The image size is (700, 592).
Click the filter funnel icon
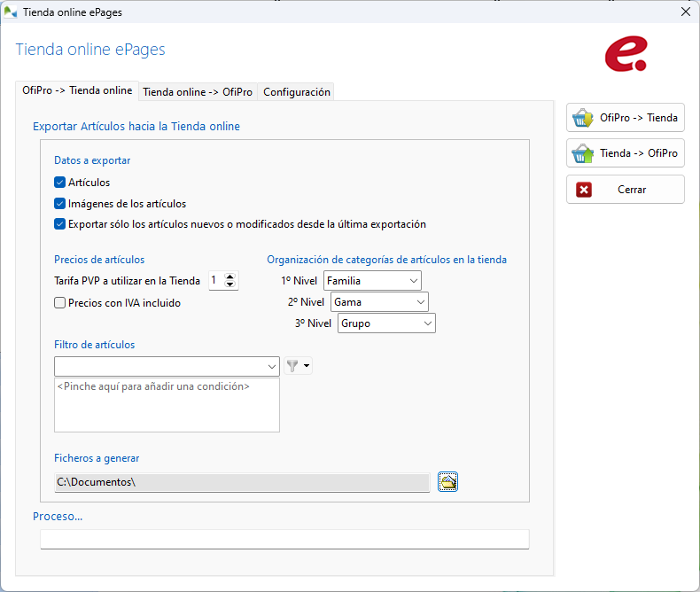292,365
